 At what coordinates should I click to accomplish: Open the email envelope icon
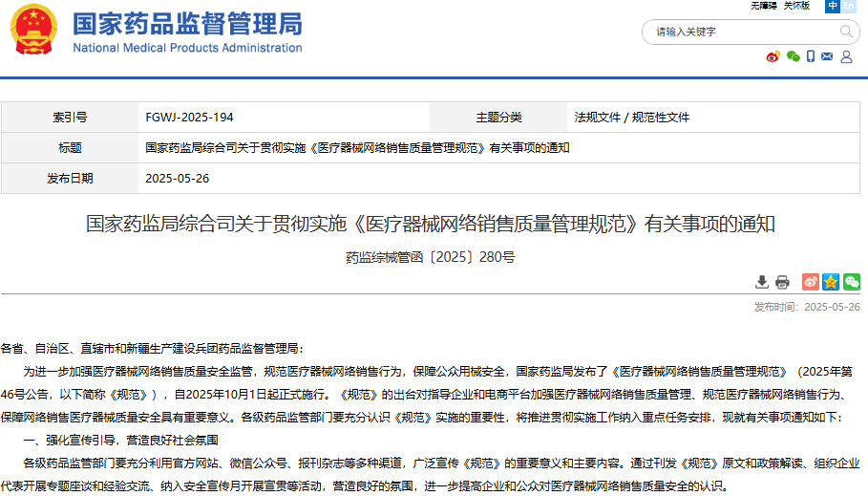point(827,56)
